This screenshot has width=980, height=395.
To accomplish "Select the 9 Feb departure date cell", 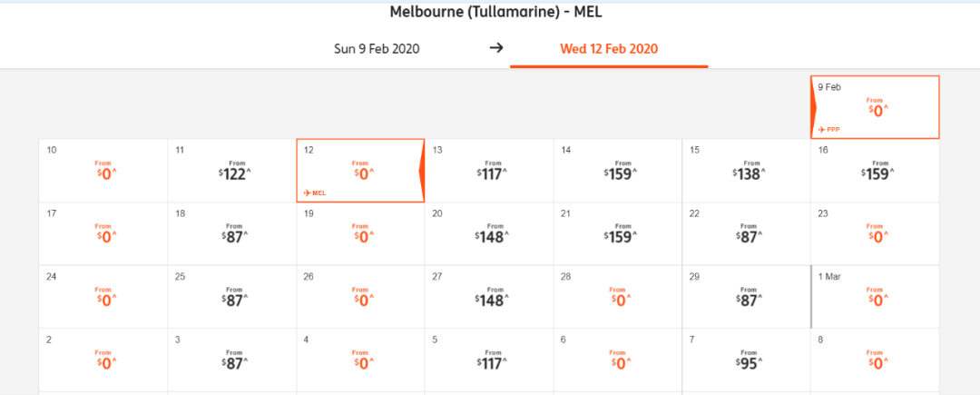I will coord(875,107).
